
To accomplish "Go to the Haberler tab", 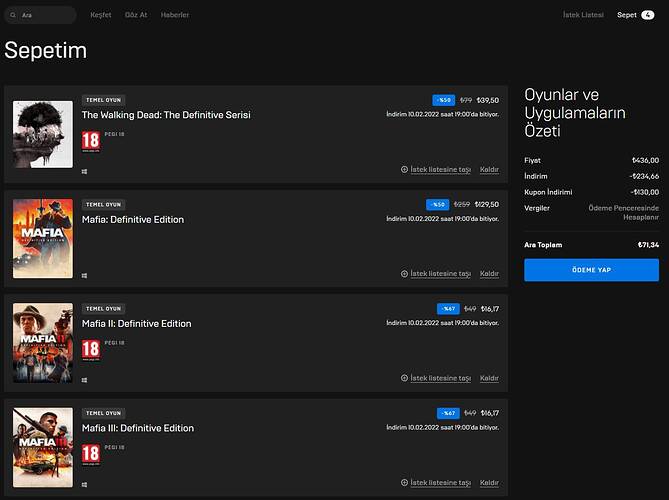I will pyautogui.click(x=175, y=15).
